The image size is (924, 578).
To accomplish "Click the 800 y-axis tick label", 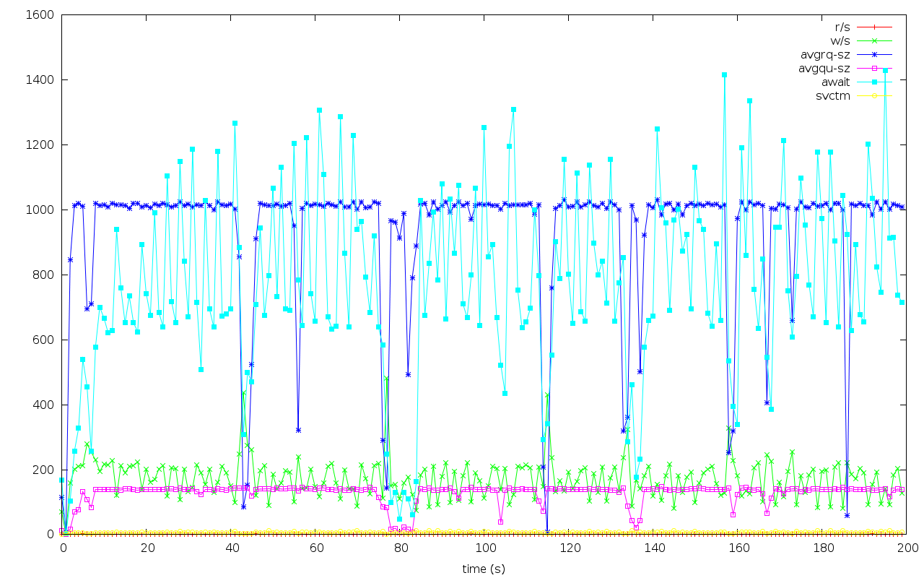I will pyautogui.click(x=43, y=275).
